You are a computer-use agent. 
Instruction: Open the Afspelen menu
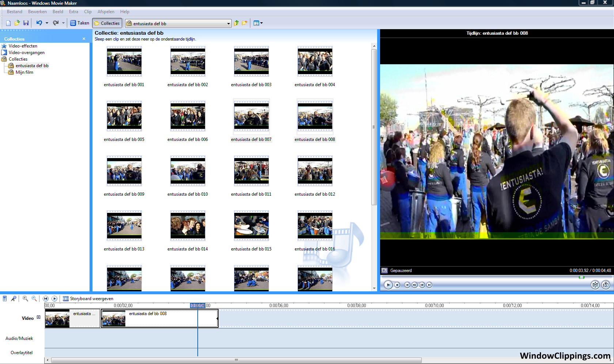pos(106,12)
